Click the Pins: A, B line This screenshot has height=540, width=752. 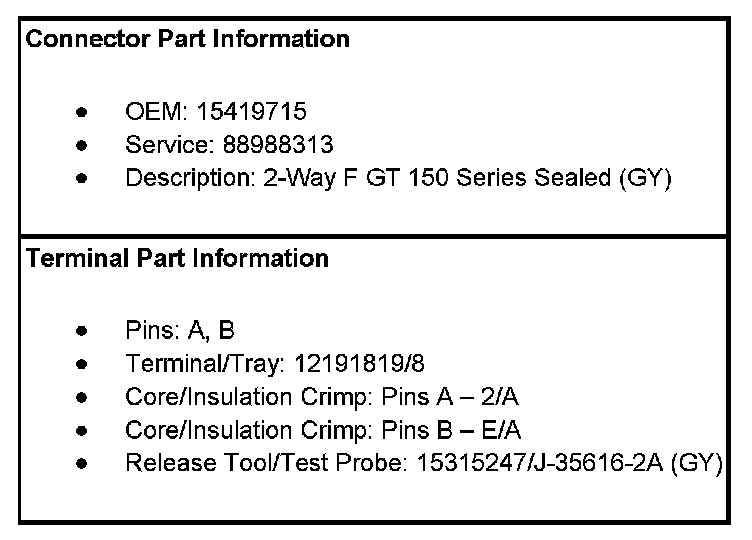point(180,329)
